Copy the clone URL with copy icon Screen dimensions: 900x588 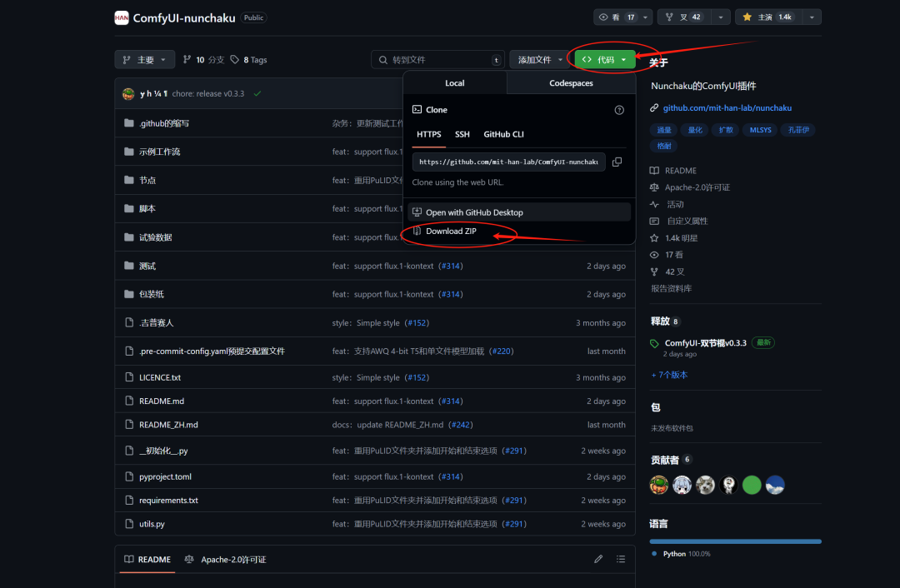617,162
